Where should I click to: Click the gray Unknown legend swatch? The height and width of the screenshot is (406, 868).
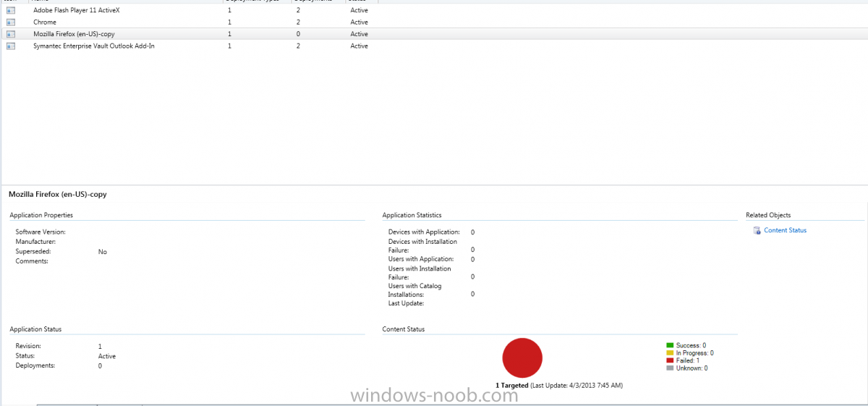(x=670, y=368)
